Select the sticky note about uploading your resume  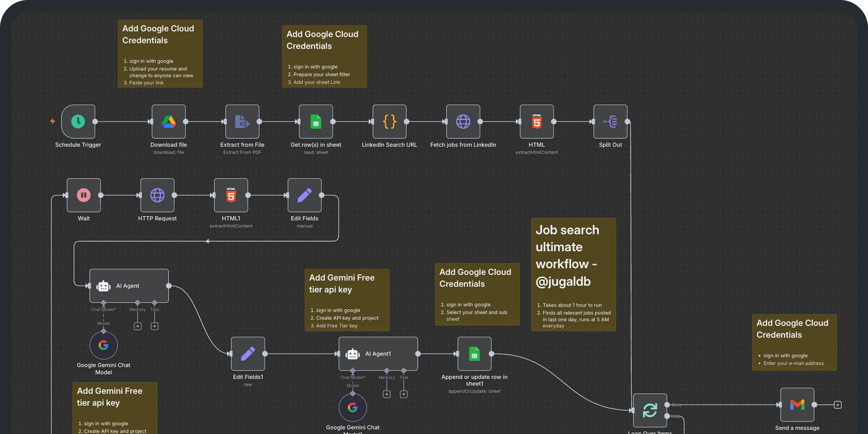(x=160, y=54)
